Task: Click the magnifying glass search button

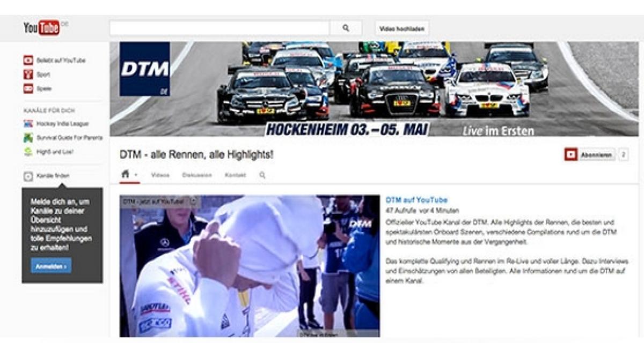Action: coord(346,28)
